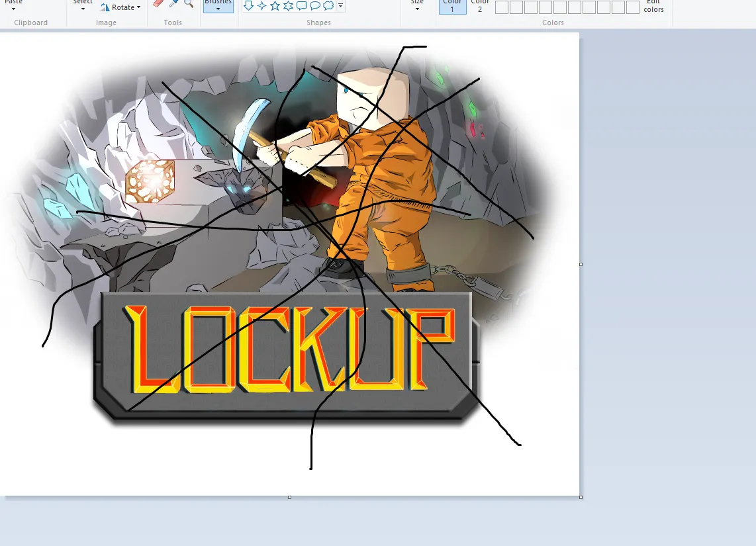Choose the four-point star shape
The height and width of the screenshot is (546, 756).
[261, 6]
